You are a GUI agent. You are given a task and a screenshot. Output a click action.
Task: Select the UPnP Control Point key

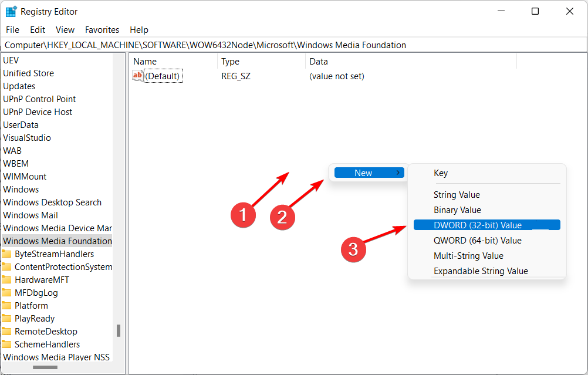pos(39,99)
